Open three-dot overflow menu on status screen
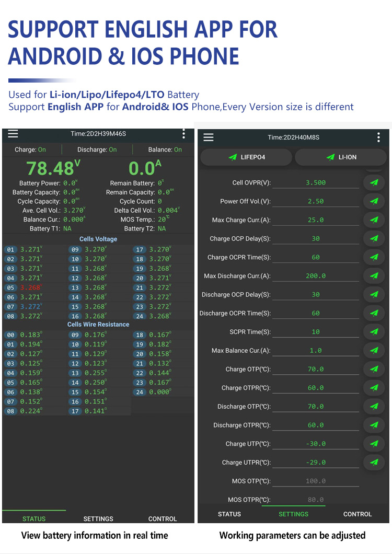Screen dimensions: 392x554 [183, 134]
